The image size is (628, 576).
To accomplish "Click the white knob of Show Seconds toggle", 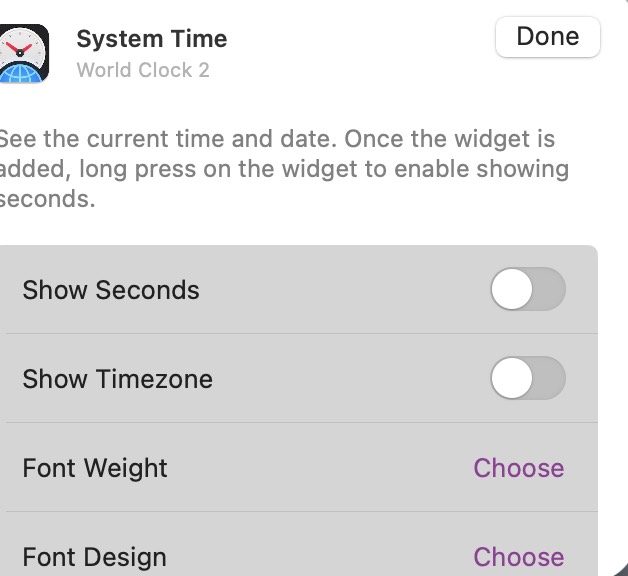I will 512,290.
